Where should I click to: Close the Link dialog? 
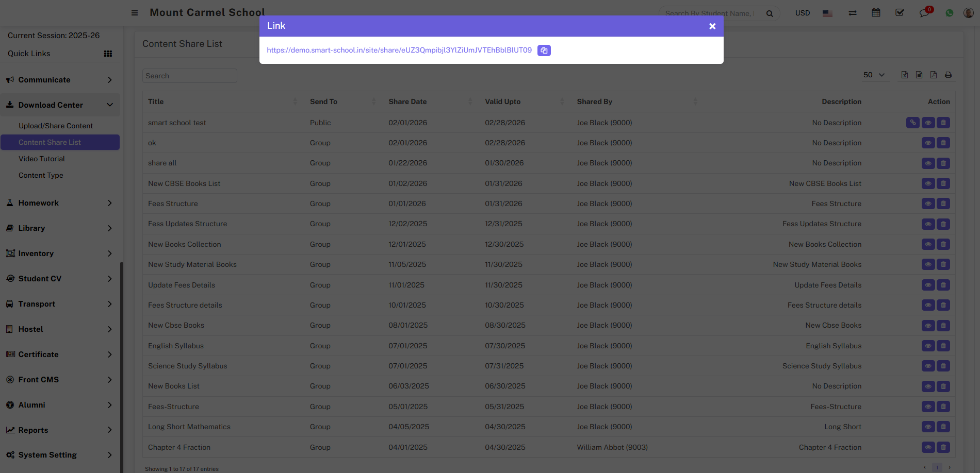[712, 26]
